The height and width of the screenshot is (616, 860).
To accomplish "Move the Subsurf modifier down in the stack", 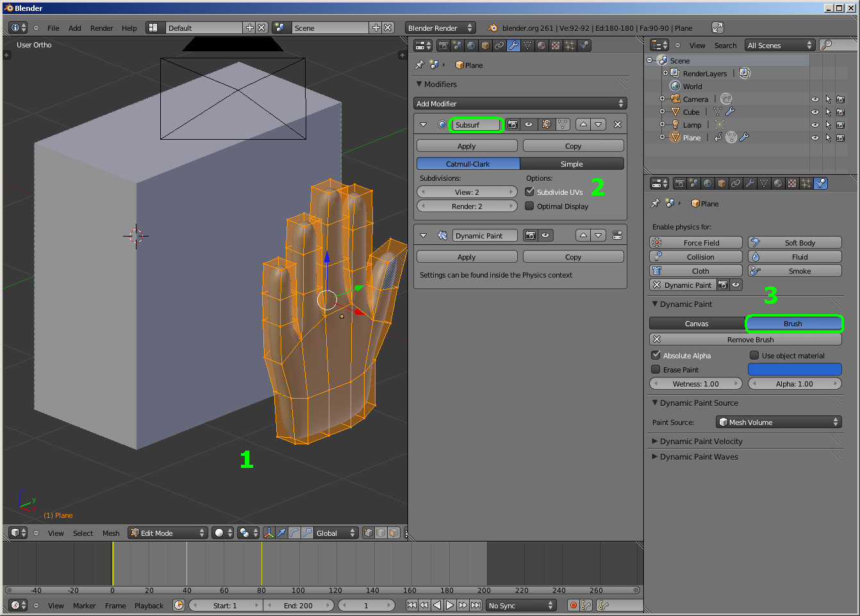I will [598, 124].
